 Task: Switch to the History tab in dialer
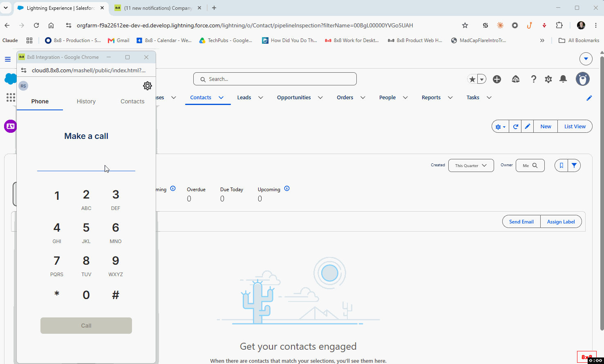[86, 101]
